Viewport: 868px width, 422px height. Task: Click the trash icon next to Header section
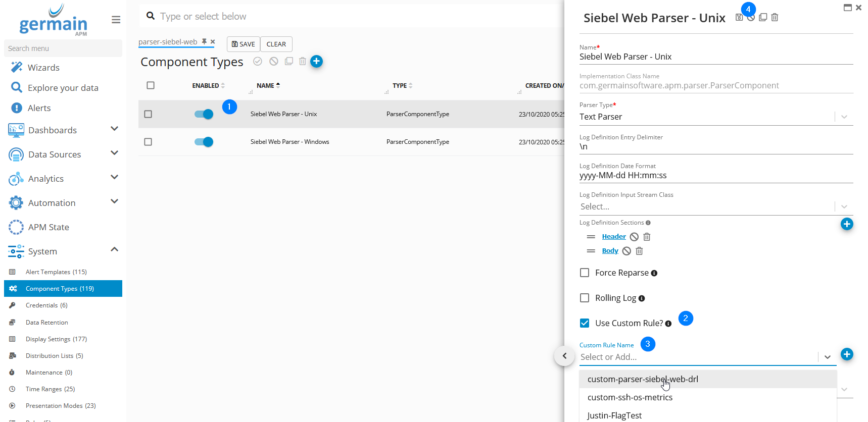(x=647, y=237)
